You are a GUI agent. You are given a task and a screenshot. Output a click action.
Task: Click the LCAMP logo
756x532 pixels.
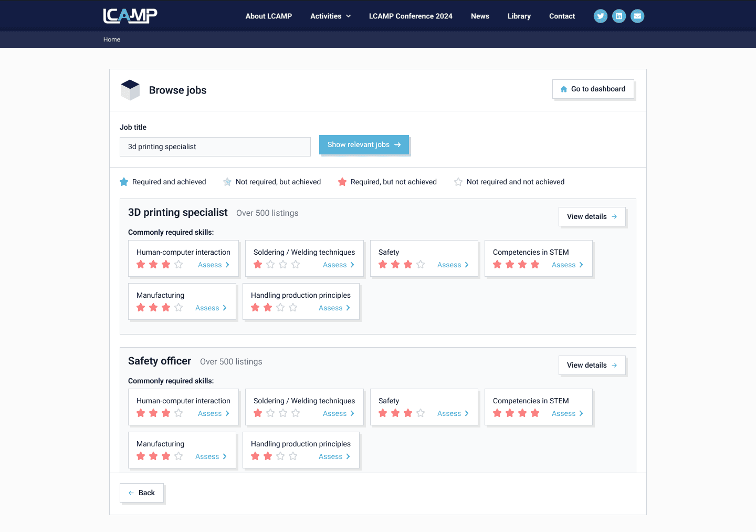[130, 16]
